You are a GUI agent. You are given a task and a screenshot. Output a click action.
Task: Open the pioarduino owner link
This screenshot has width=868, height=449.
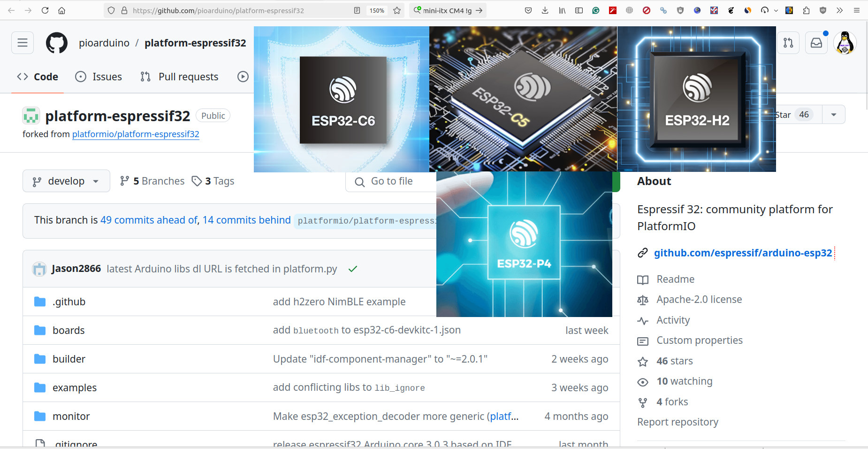click(104, 43)
